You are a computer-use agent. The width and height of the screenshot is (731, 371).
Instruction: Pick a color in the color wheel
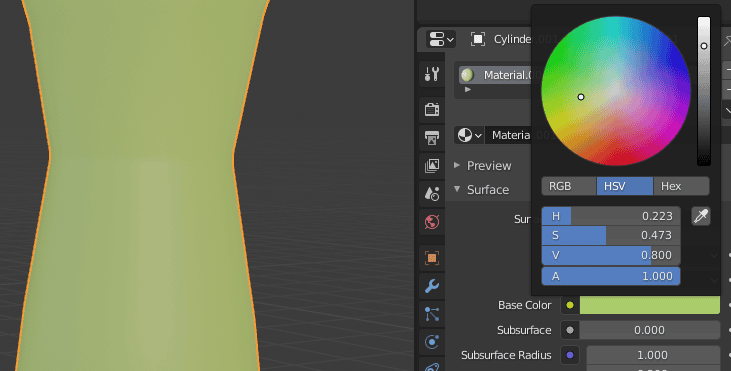point(615,91)
